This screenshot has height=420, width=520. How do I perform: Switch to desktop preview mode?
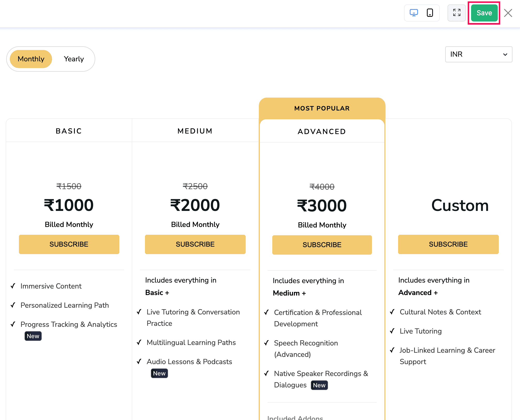414,13
